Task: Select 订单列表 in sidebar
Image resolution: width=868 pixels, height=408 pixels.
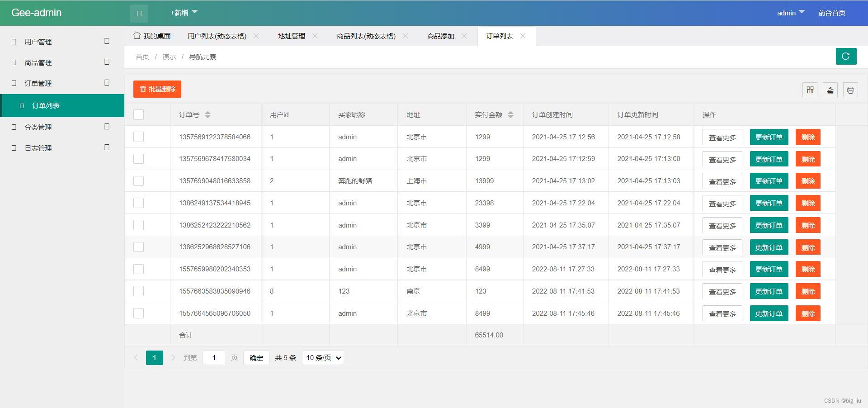Action: [62, 105]
